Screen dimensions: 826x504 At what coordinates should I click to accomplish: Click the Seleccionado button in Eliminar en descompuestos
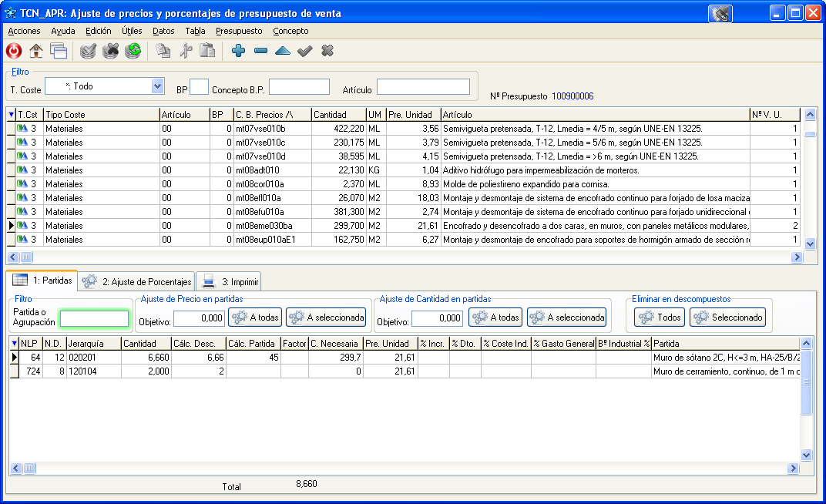pos(727,318)
